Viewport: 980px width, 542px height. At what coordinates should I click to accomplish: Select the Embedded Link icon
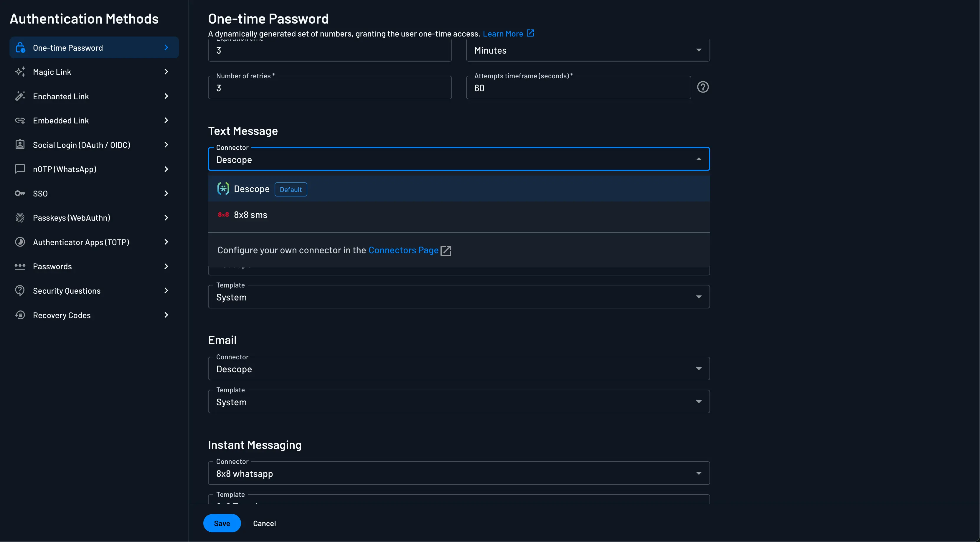(20, 120)
